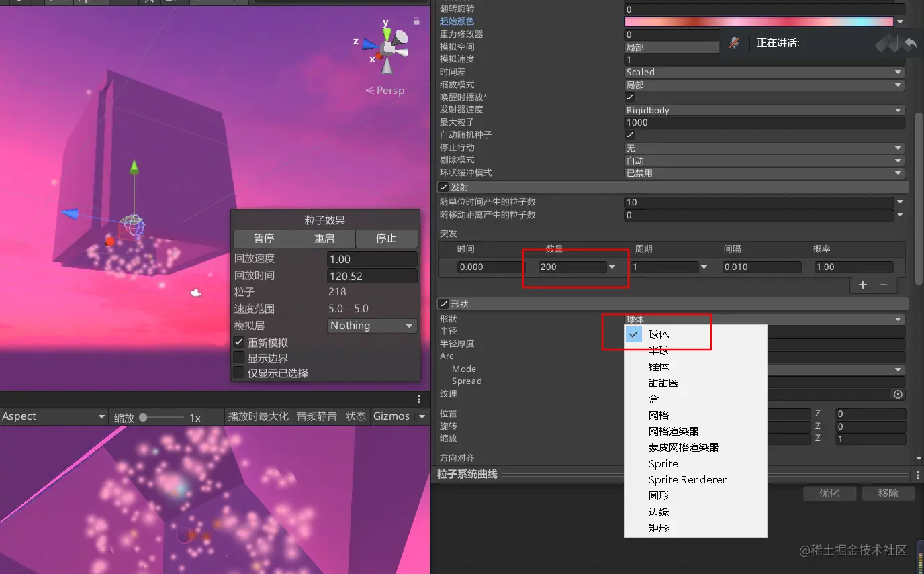Click 回放时间 120.52 field

(372, 276)
